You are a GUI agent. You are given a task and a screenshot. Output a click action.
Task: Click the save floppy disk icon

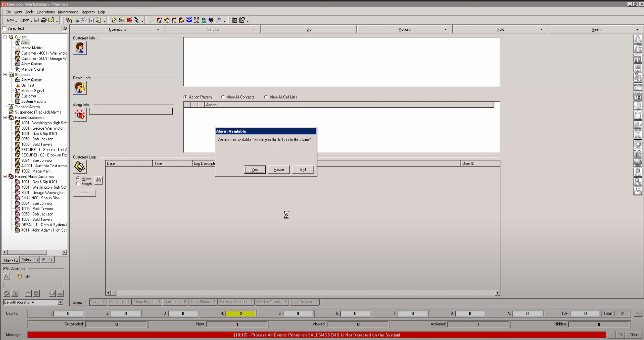click(36, 20)
